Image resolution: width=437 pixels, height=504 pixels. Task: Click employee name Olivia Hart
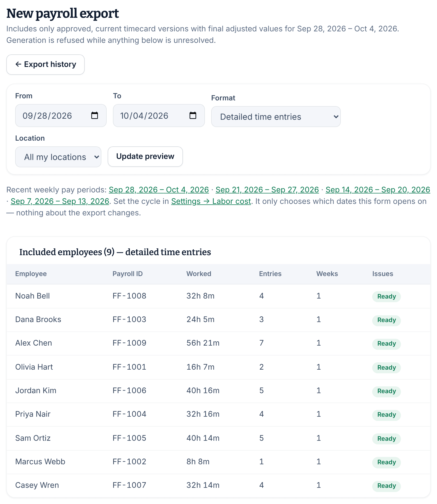34,367
